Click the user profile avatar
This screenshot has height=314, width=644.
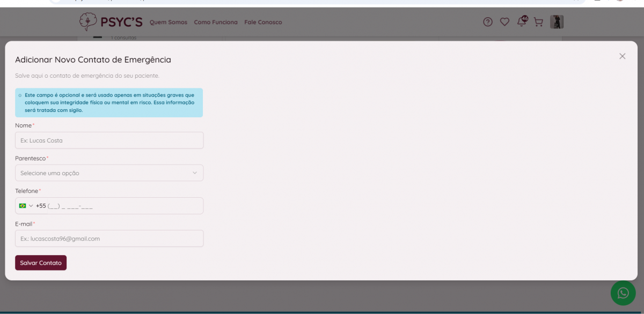point(557,22)
